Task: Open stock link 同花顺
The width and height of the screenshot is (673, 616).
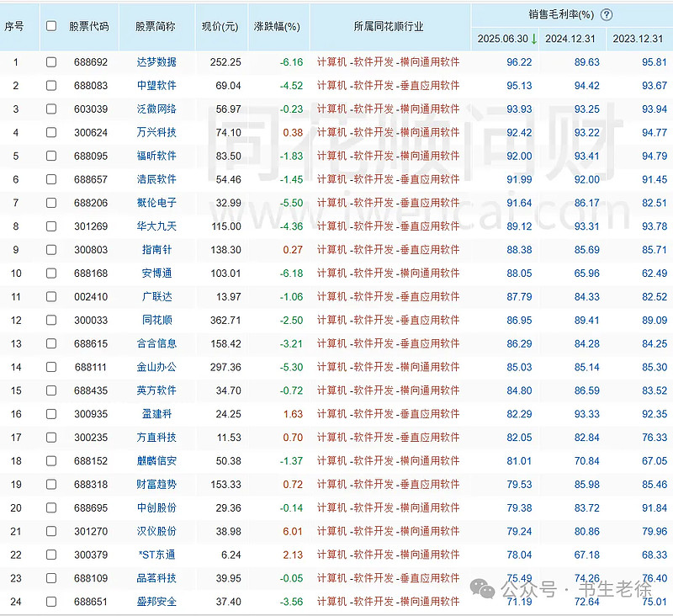Action: (x=156, y=321)
